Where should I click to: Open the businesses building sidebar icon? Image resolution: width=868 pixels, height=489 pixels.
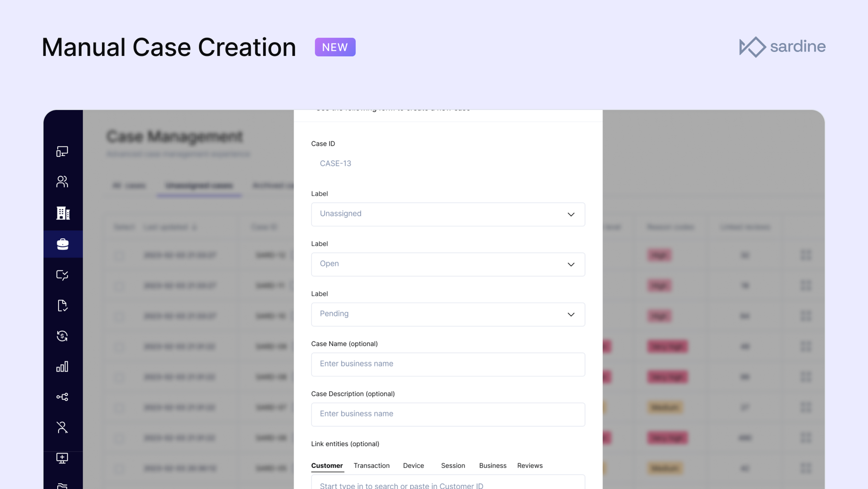click(x=63, y=213)
